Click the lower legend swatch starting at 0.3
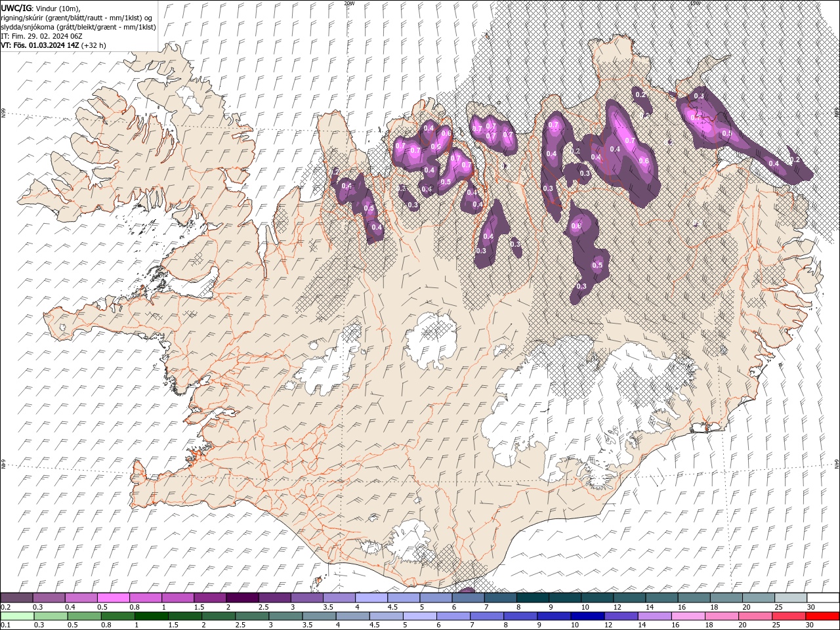840x630 pixels. tap(51, 616)
